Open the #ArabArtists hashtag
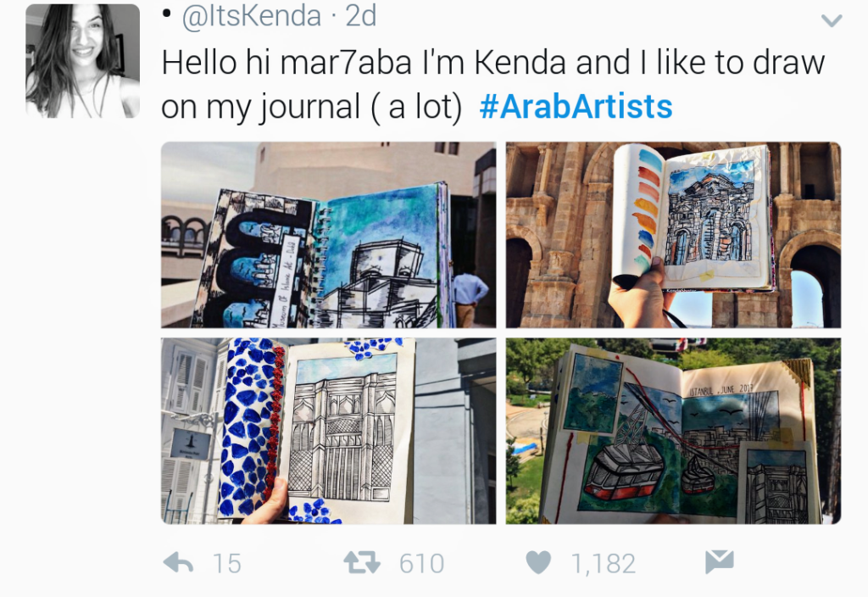868x597 pixels. point(576,107)
